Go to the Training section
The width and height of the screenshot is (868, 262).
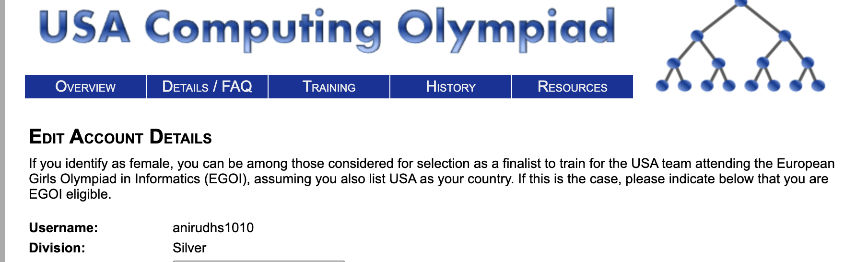tap(329, 87)
